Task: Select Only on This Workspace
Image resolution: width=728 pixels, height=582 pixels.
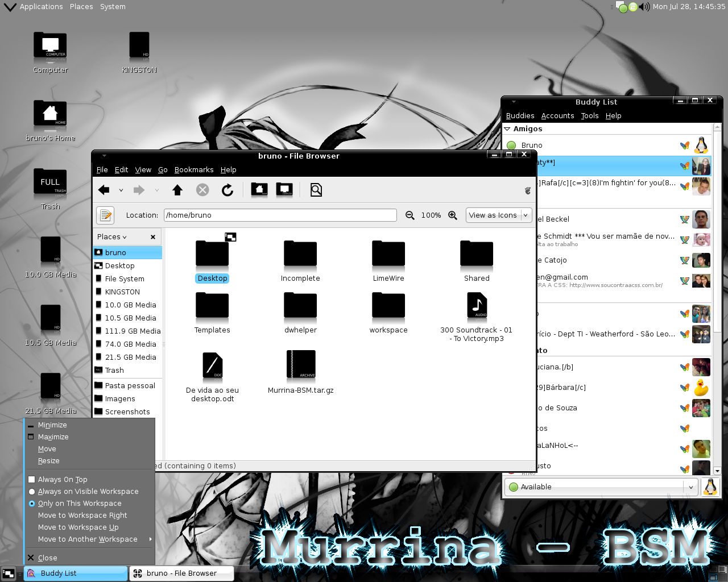Action: pyautogui.click(x=90, y=504)
